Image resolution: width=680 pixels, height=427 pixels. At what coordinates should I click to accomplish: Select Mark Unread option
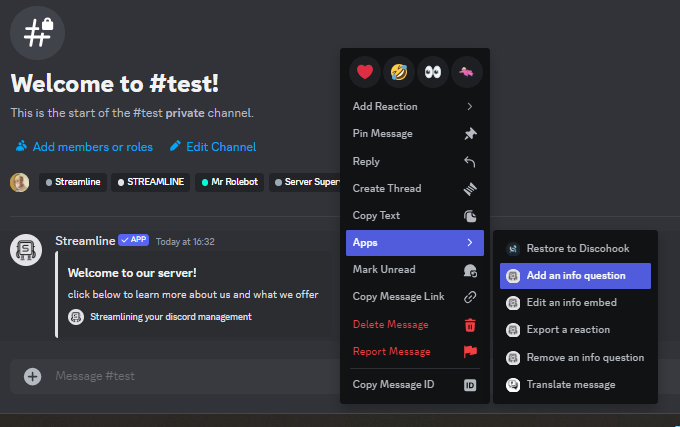click(384, 269)
